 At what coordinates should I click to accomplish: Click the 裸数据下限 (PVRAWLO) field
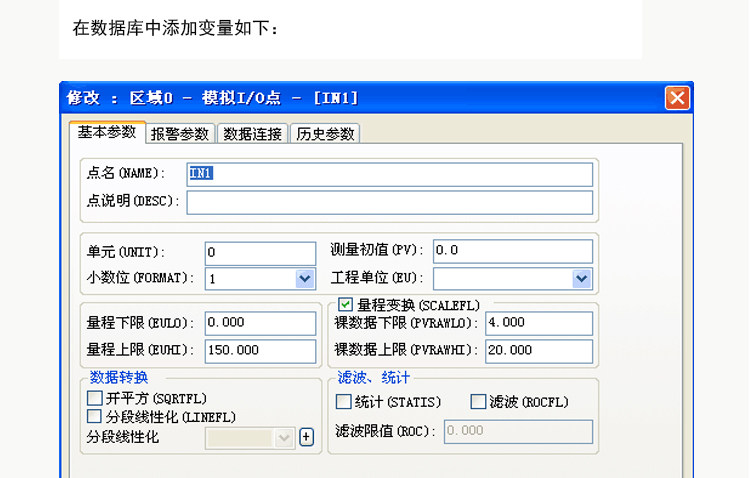click(x=539, y=323)
